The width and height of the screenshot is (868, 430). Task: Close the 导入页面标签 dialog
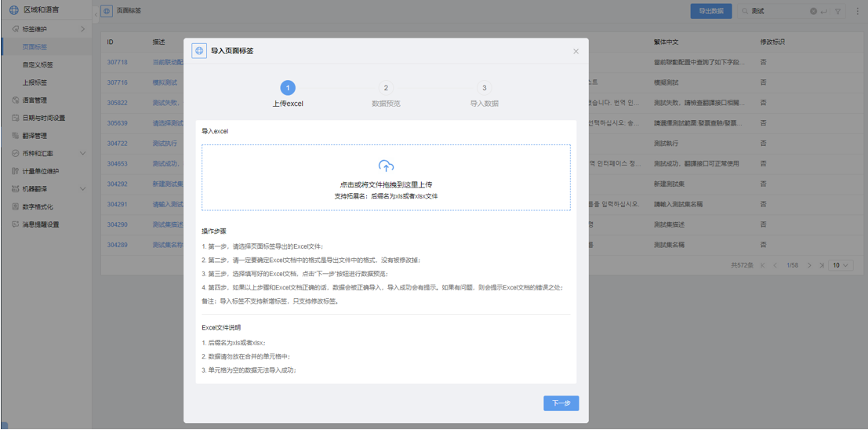click(x=576, y=51)
